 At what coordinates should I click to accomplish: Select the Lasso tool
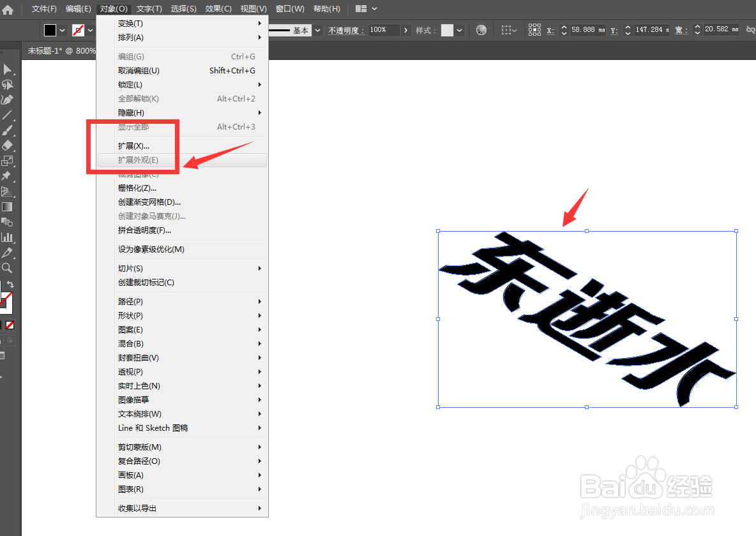(x=7, y=85)
